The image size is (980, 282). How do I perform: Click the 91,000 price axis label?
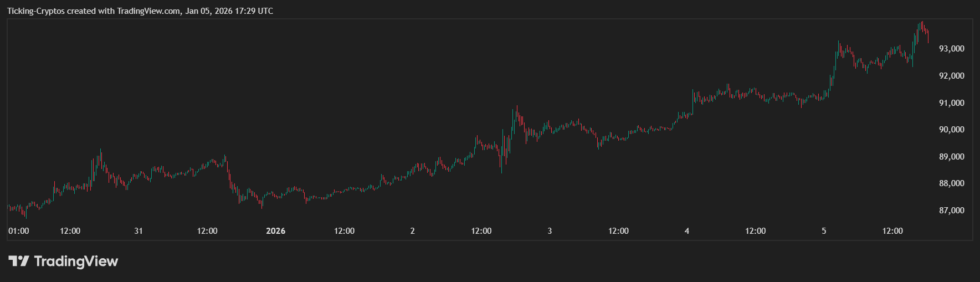(951, 103)
